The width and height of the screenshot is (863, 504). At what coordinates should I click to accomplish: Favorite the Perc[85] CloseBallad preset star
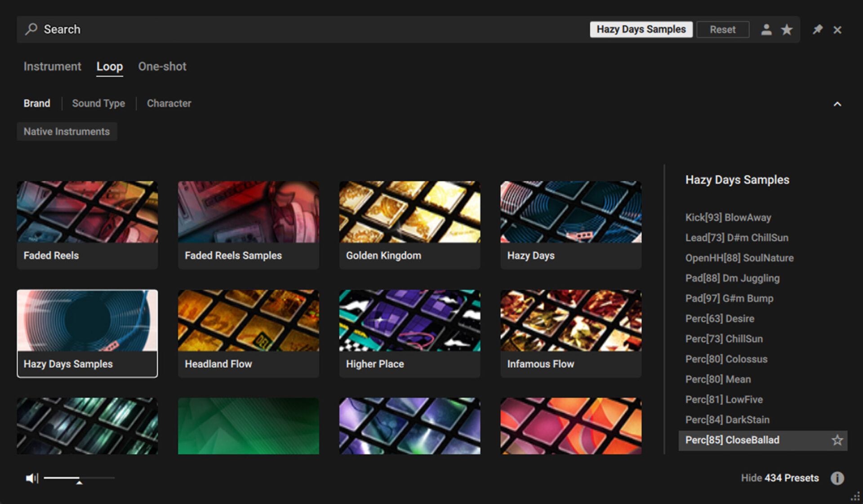(837, 440)
